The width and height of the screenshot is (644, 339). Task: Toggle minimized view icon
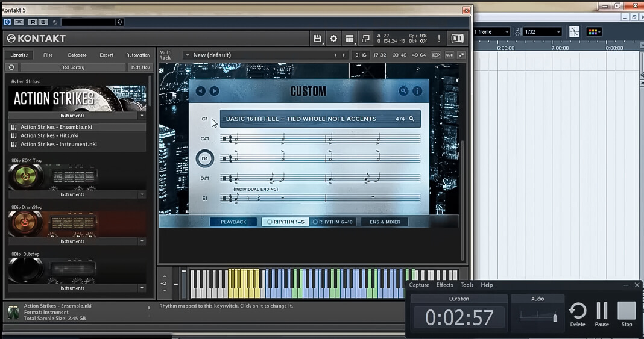pyautogui.click(x=365, y=39)
